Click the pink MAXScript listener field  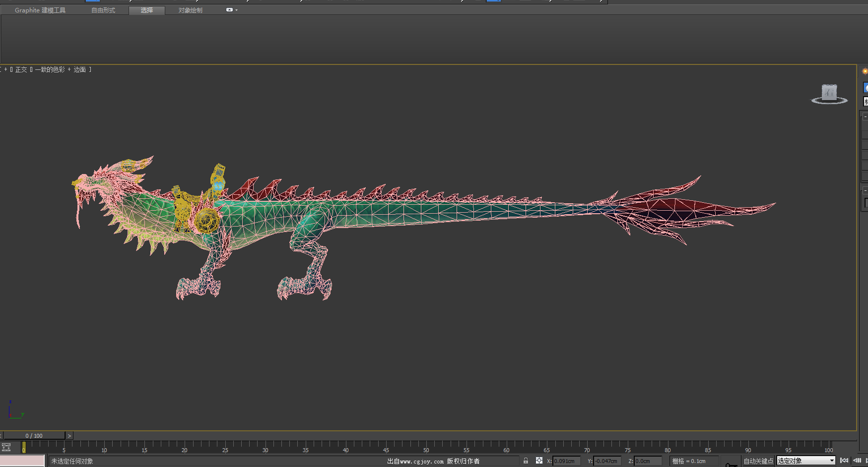click(x=22, y=461)
